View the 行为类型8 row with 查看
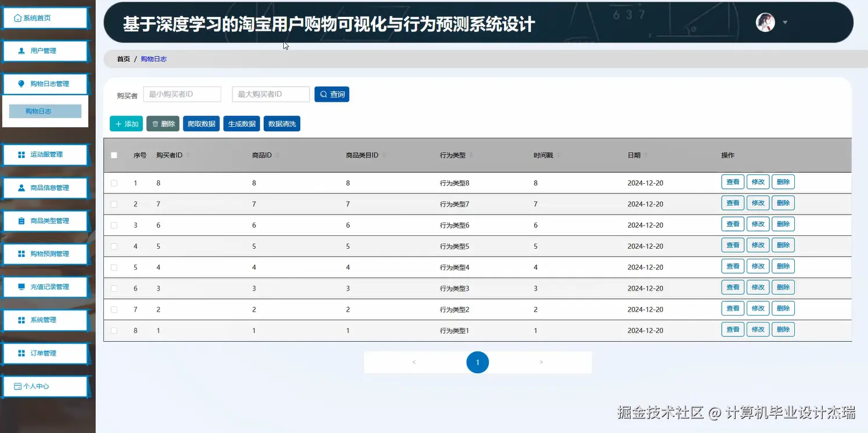 [733, 182]
